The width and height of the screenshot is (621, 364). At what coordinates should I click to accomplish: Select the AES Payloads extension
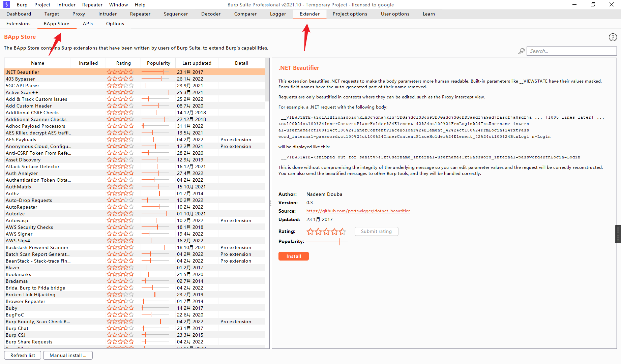point(135,140)
